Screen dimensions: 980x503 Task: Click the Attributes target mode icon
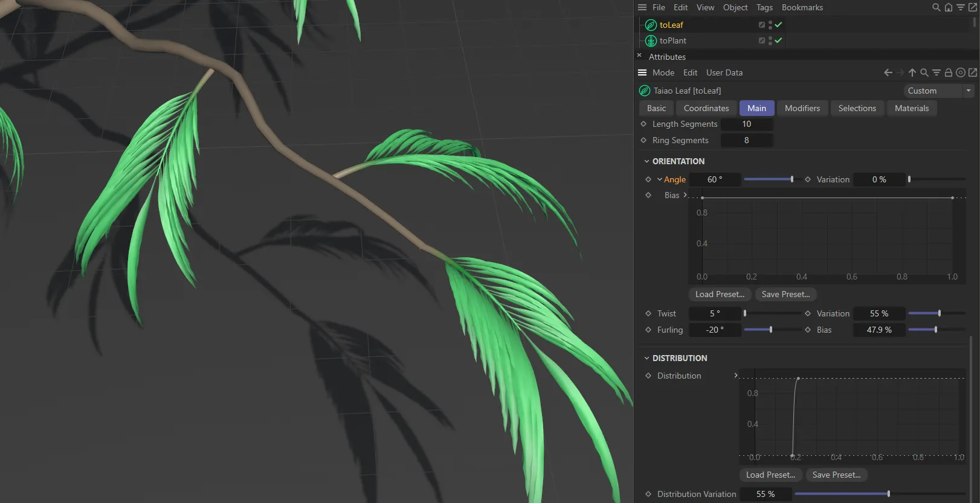pos(961,72)
